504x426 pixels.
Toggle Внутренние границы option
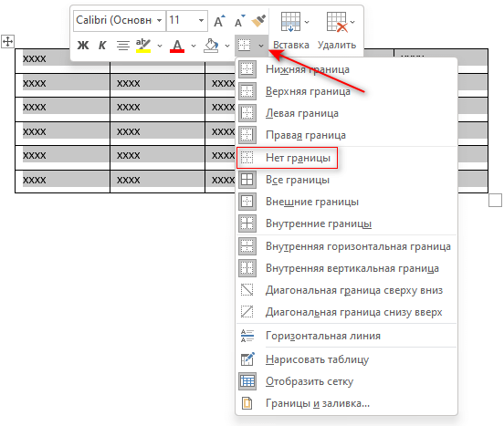pos(347,223)
